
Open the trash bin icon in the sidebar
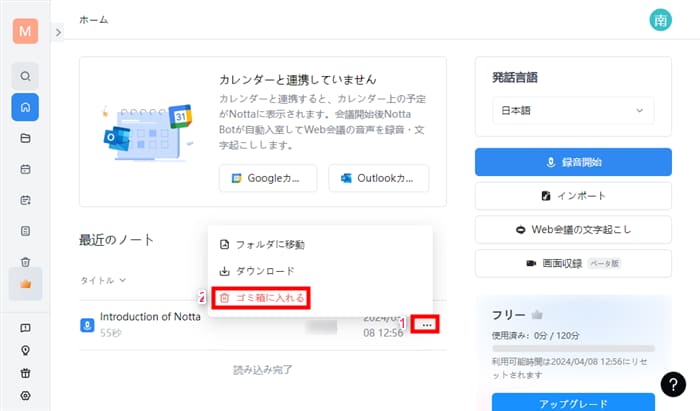pos(25,262)
